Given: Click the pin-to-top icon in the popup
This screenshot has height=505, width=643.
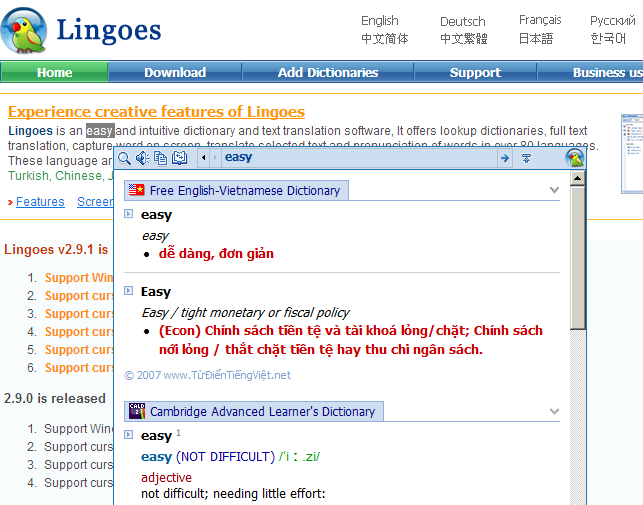Looking at the screenshot, I should pos(527,158).
